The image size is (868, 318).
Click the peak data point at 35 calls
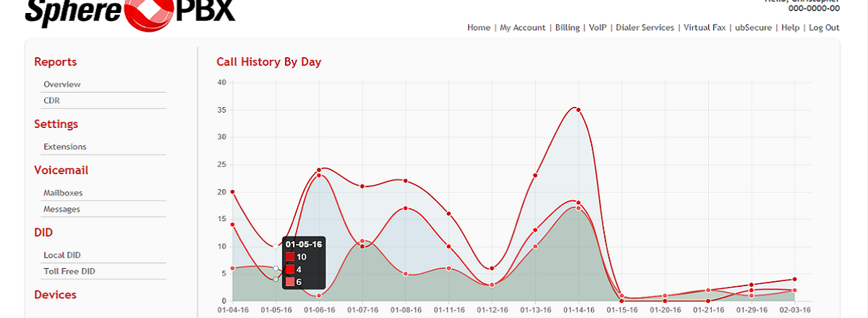(x=578, y=110)
